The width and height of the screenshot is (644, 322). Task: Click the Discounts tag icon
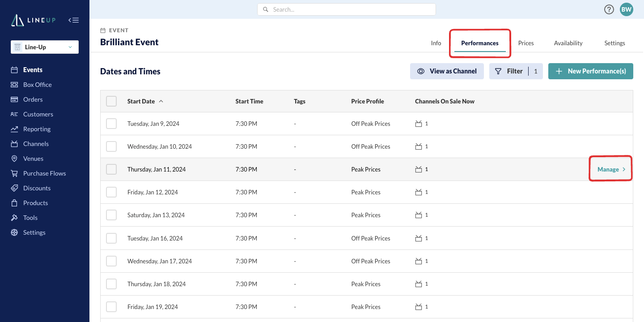click(14, 188)
